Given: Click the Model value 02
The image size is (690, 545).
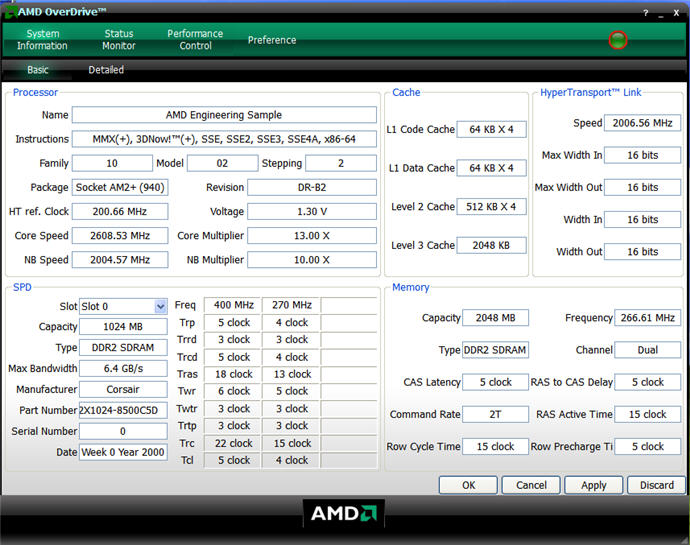Looking at the screenshot, I should coord(222,163).
